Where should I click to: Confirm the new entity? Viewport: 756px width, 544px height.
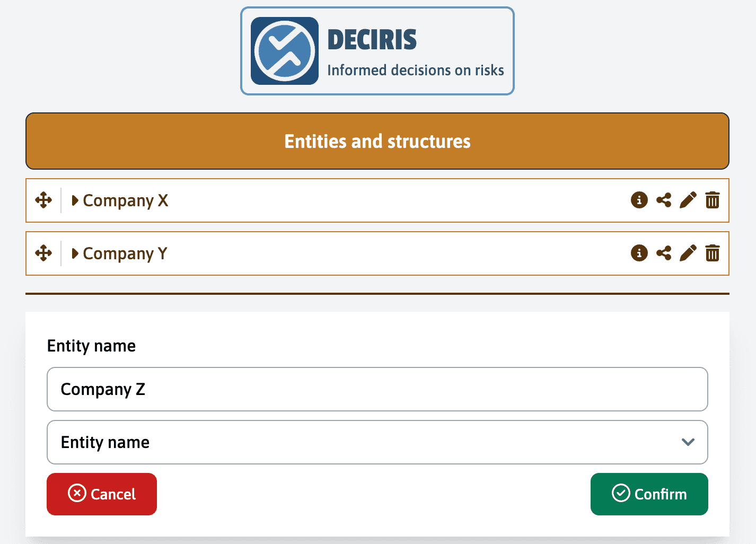point(649,494)
